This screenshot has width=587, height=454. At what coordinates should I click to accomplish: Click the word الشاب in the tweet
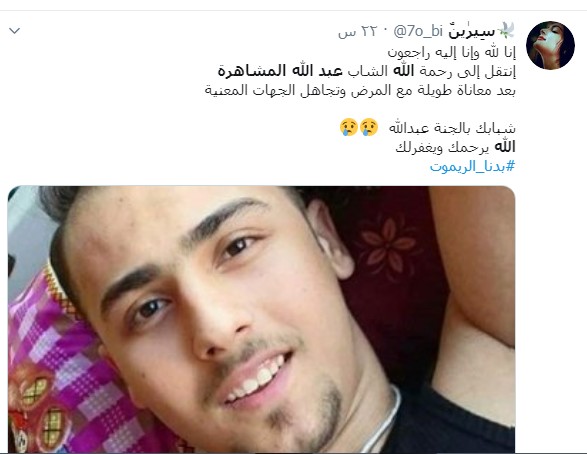[x=367, y=71]
